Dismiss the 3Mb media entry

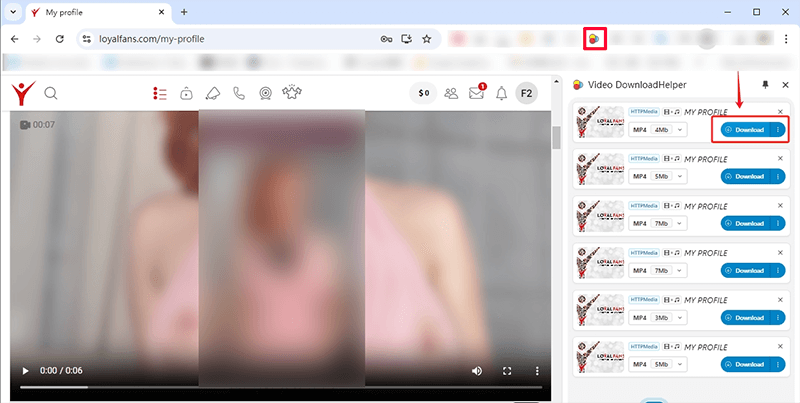(780, 299)
